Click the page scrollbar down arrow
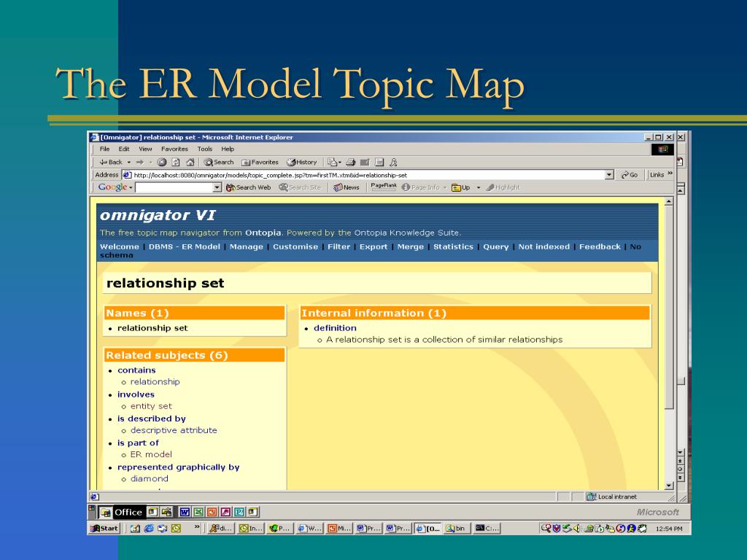The image size is (747, 560). click(x=669, y=486)
